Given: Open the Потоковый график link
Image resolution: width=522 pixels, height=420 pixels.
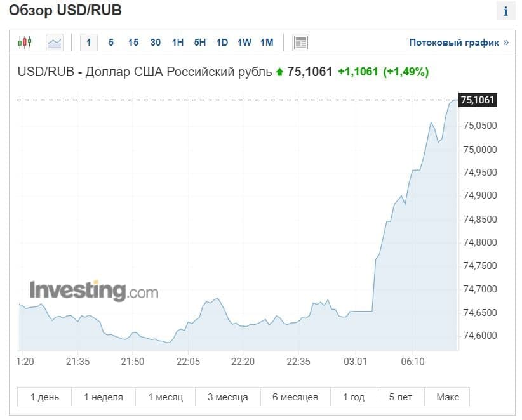Looking at the screenshot, I should (458, 43).
